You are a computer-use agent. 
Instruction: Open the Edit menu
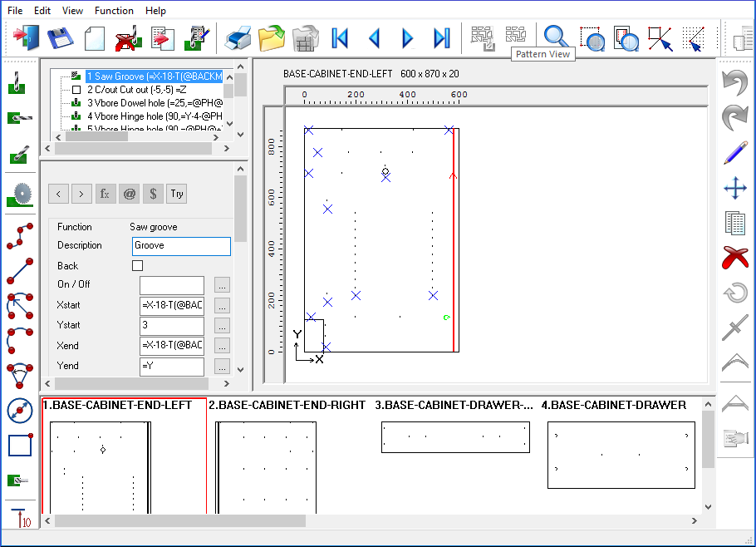click(x=42, y=11)
